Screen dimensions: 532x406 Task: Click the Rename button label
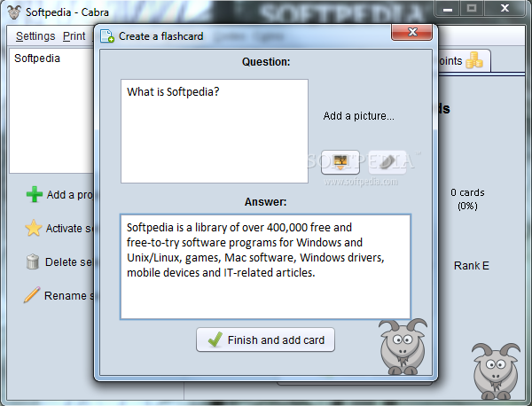coord(69,295)
